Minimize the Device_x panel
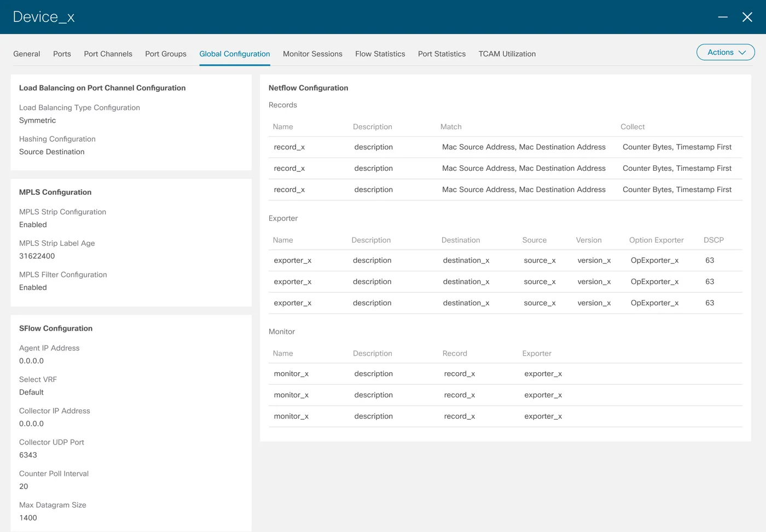 coord(723,17)
